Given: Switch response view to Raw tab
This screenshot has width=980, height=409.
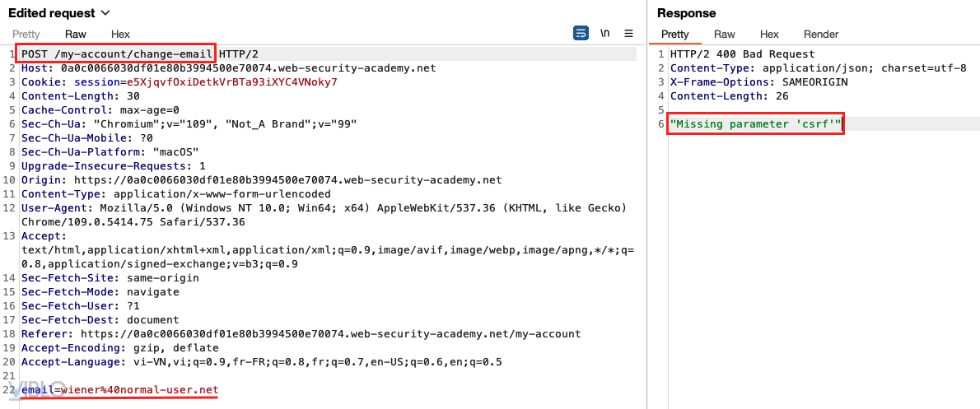Looking at the screenshot, I should [x=725, y=35].
